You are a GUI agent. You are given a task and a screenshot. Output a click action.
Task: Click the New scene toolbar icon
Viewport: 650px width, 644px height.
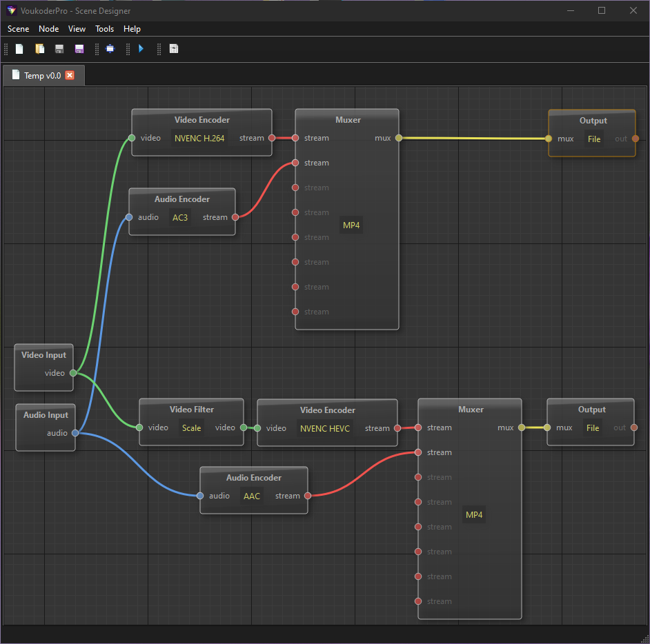(x=20, y=49)
